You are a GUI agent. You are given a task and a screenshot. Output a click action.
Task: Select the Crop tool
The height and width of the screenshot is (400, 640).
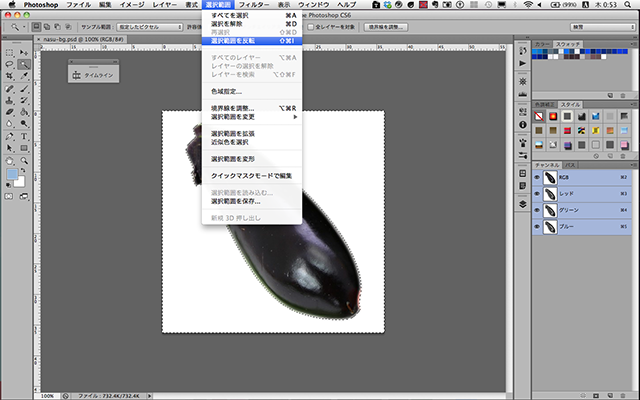click(9, 75)
